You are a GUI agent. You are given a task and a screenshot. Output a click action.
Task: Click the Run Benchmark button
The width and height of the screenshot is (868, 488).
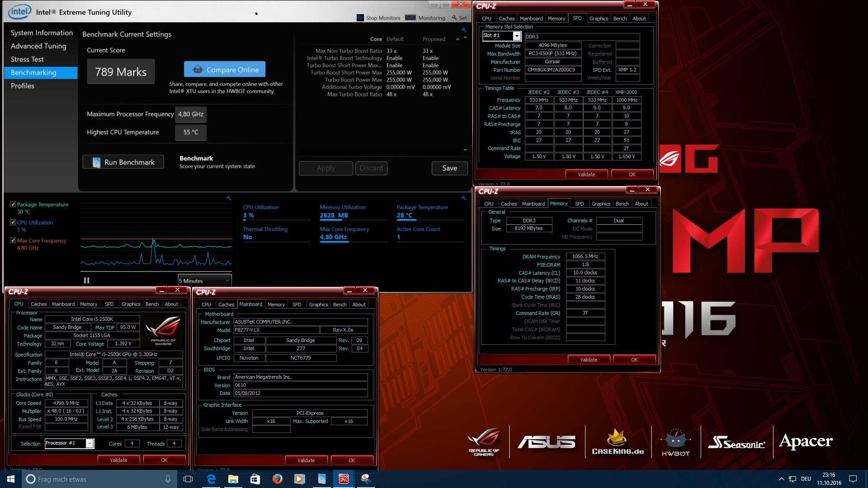[123, 162]
